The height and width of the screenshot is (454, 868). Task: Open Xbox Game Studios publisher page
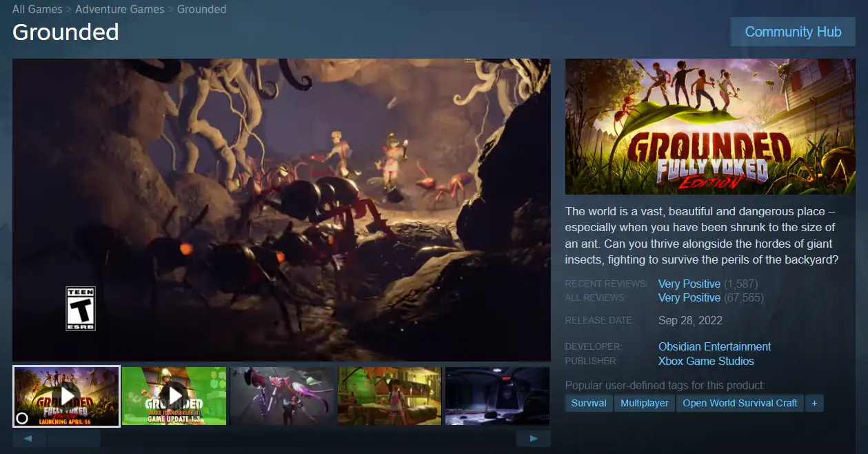(x=706, y=362)
